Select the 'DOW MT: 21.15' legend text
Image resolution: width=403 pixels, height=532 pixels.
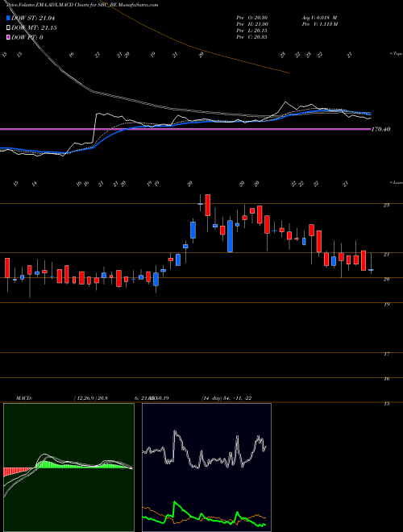(34, 28)
